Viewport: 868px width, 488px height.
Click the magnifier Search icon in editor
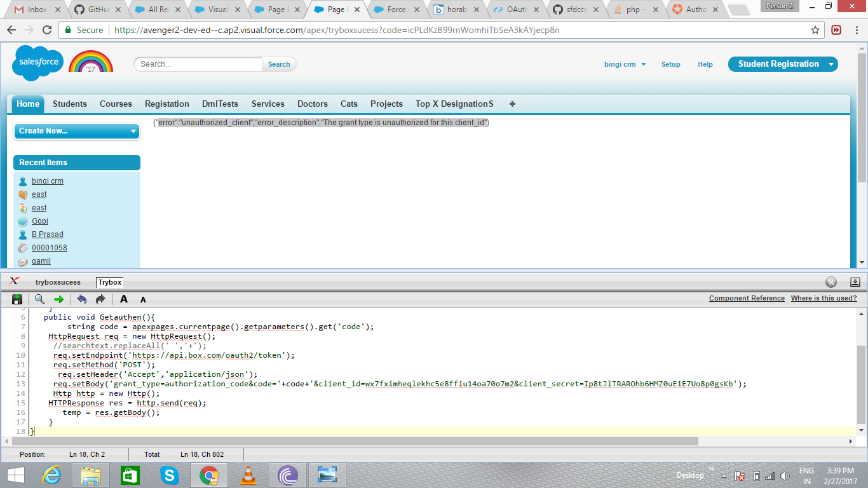point(39,299)
